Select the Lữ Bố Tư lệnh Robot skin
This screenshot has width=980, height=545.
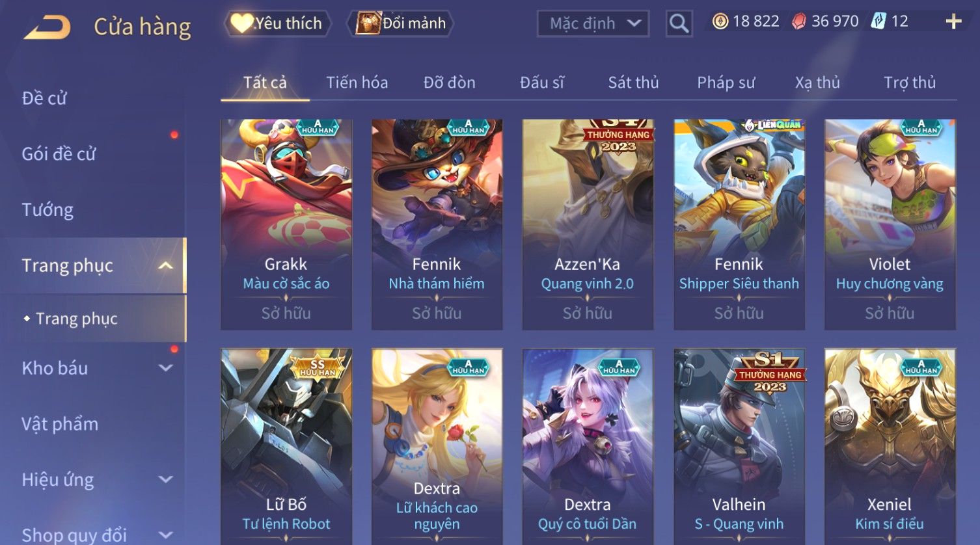286,447
